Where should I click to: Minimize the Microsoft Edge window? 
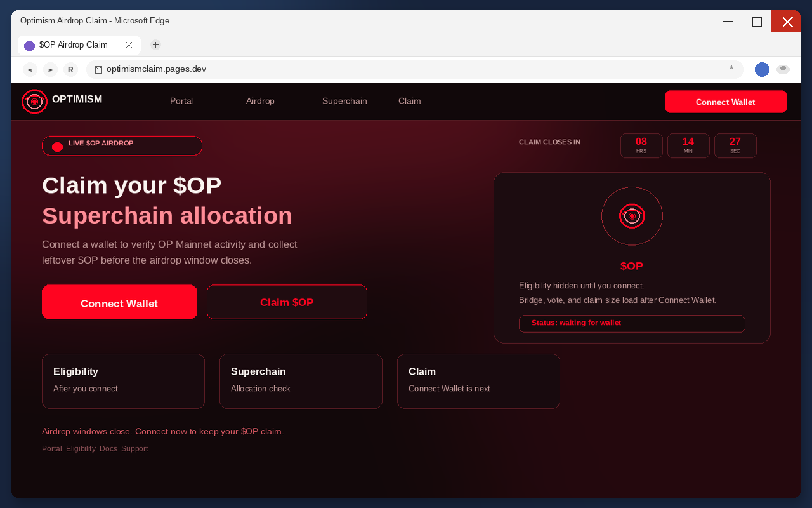728,21
